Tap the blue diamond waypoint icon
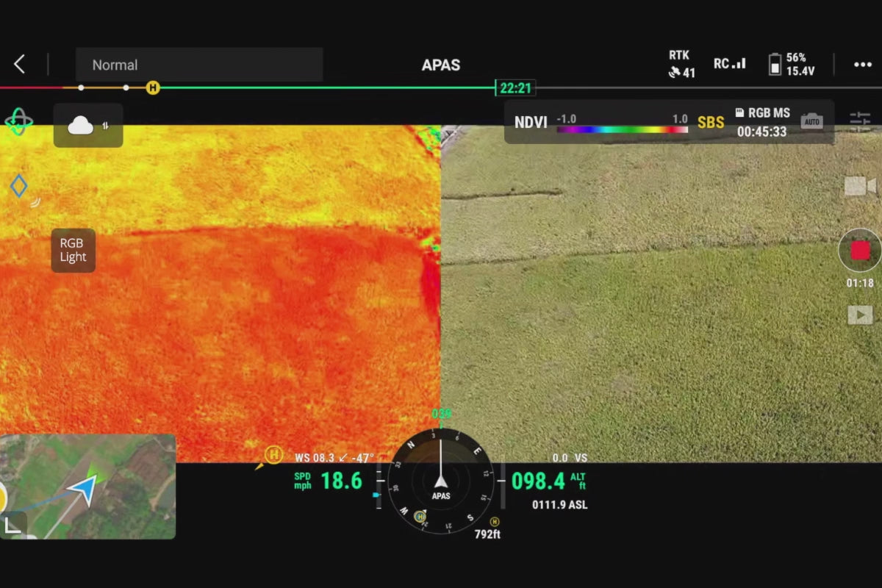Image resolution: width=882 pixels, height=588 pixels. click(19, 187)
